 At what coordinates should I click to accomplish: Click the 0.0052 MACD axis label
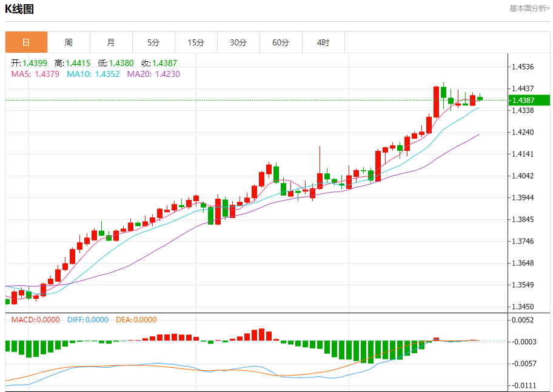tap(523, 320)
